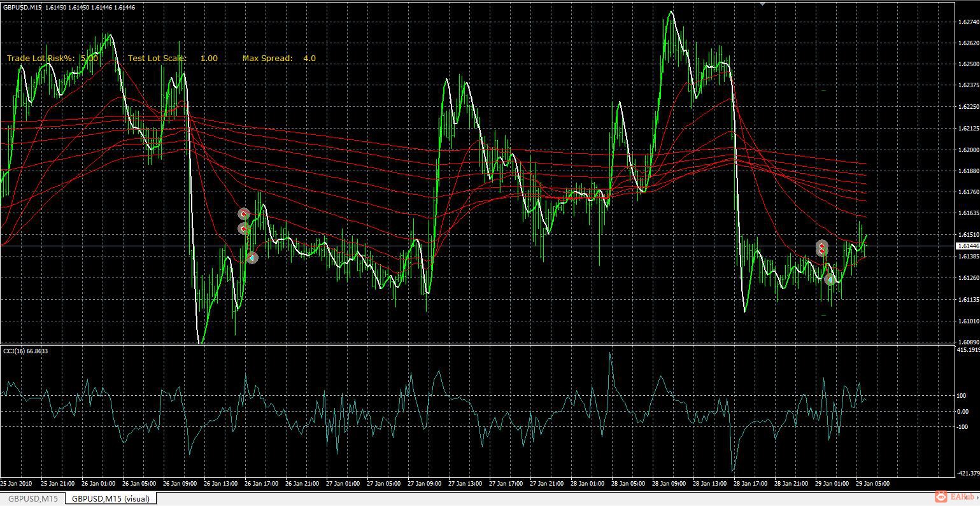Click the 1.61260 price axis label
Screen dimensions: 980x506
968,278
